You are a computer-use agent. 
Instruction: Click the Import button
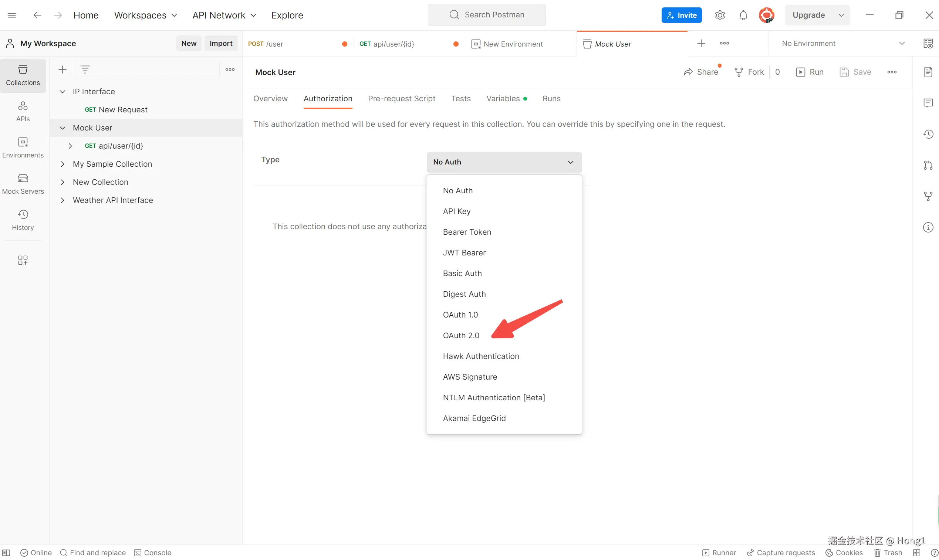221,43
